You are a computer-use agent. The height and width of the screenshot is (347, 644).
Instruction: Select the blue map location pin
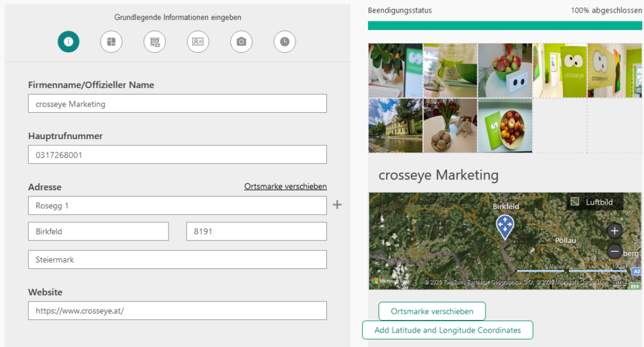(505, 227)
